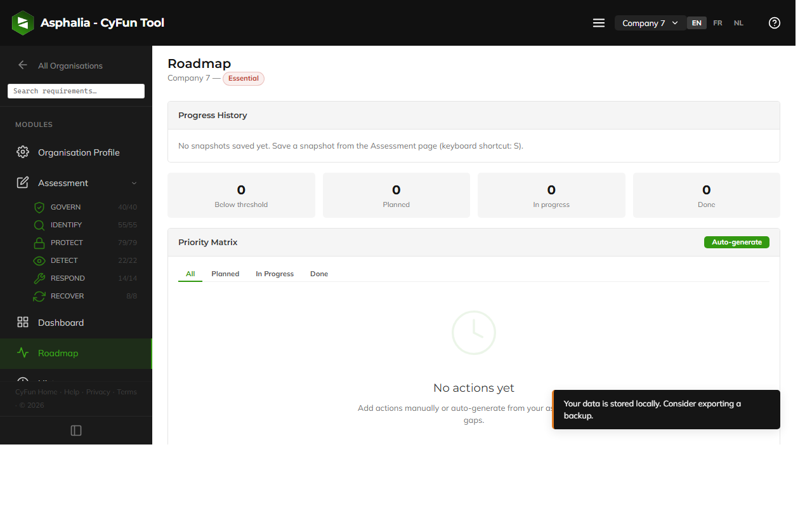The height and width of the screenshot is (508, 812).
Task: Switch to the Planned tab
Action: (x=225, y=274)
